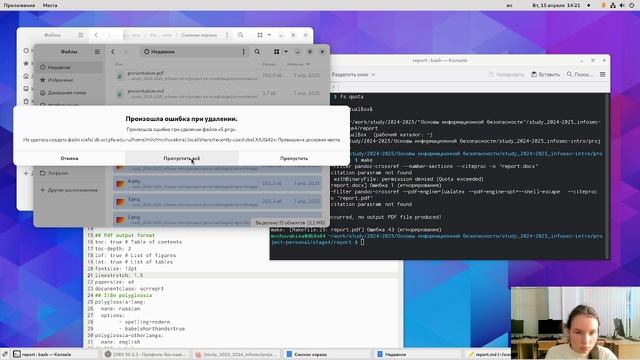Go forward in the front Files window
This screenshot has height=360, width=640.
125,52
